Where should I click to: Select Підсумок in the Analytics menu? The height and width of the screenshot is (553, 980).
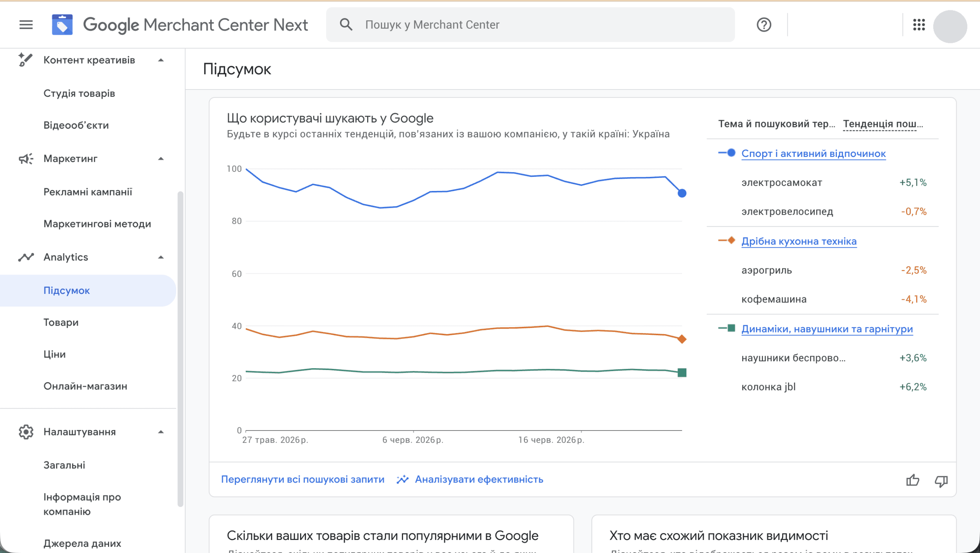click(88, 290)
